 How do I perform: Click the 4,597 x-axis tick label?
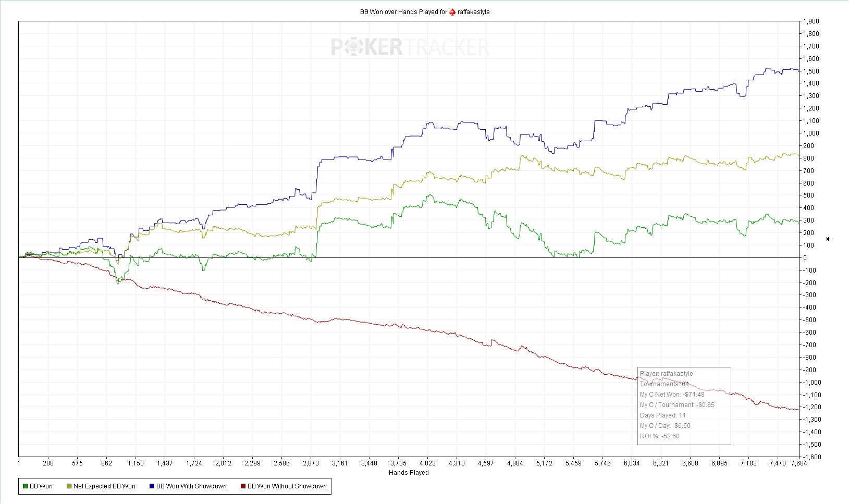(486, 463)
